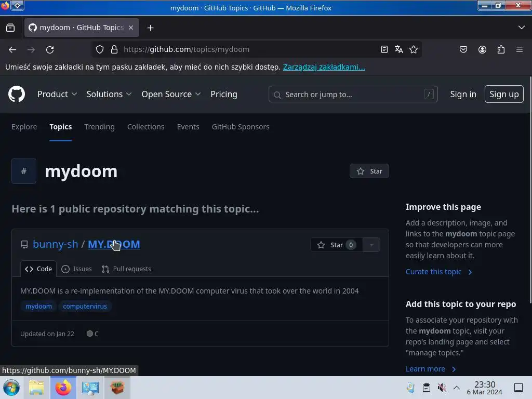Open the system settings taskbar icon

(x=90, y=388)
